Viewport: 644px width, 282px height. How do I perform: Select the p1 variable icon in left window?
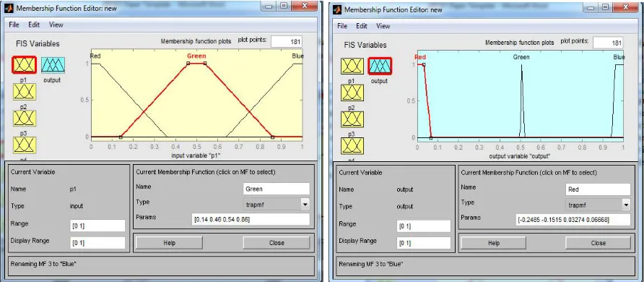25,65
